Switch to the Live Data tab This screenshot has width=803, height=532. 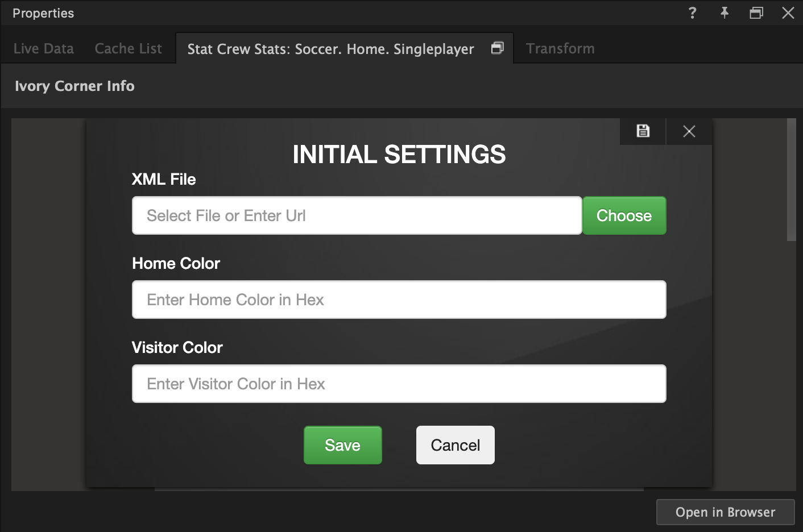click(x=43, y=48)
